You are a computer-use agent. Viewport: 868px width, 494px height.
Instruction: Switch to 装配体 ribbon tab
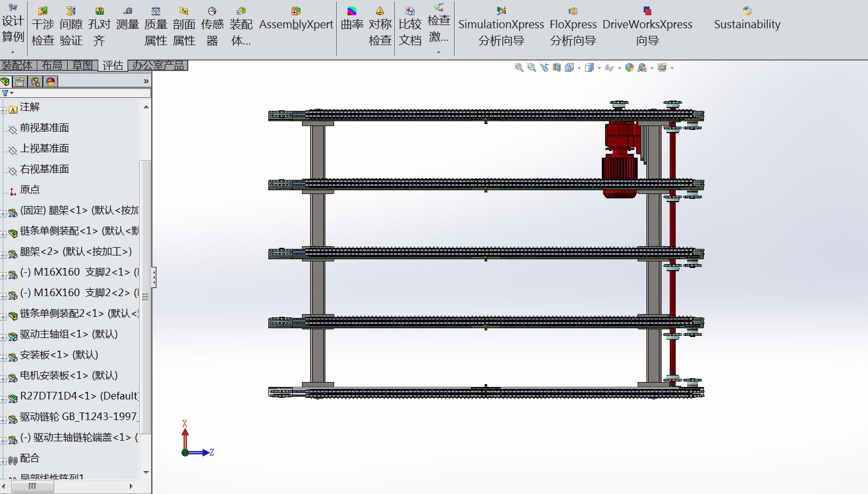click(x=17, y=65)
